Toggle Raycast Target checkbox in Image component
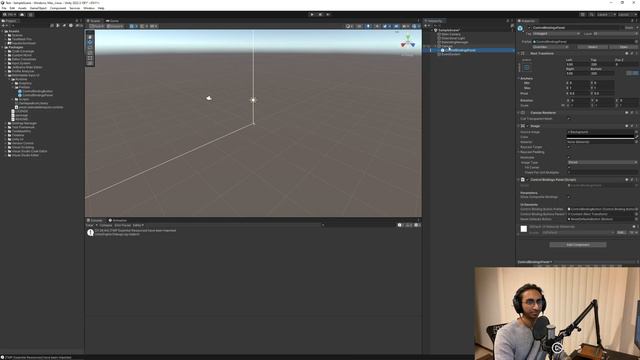 click(x=569, y=147)
